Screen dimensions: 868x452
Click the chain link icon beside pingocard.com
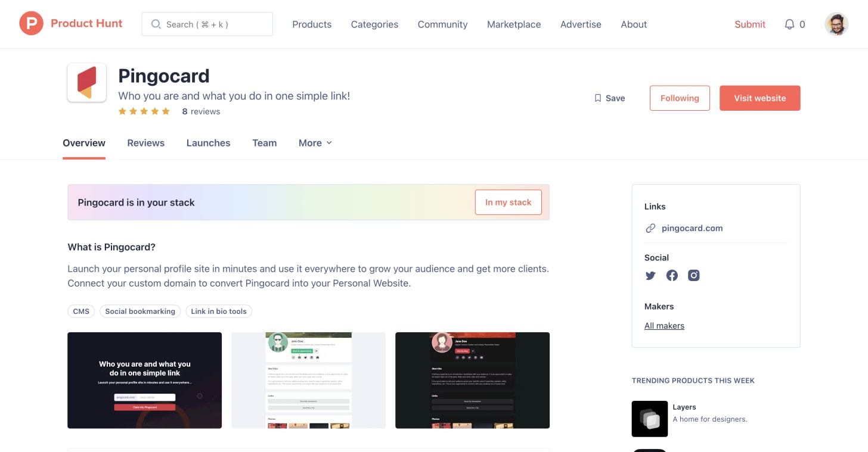tap(650, 227)
